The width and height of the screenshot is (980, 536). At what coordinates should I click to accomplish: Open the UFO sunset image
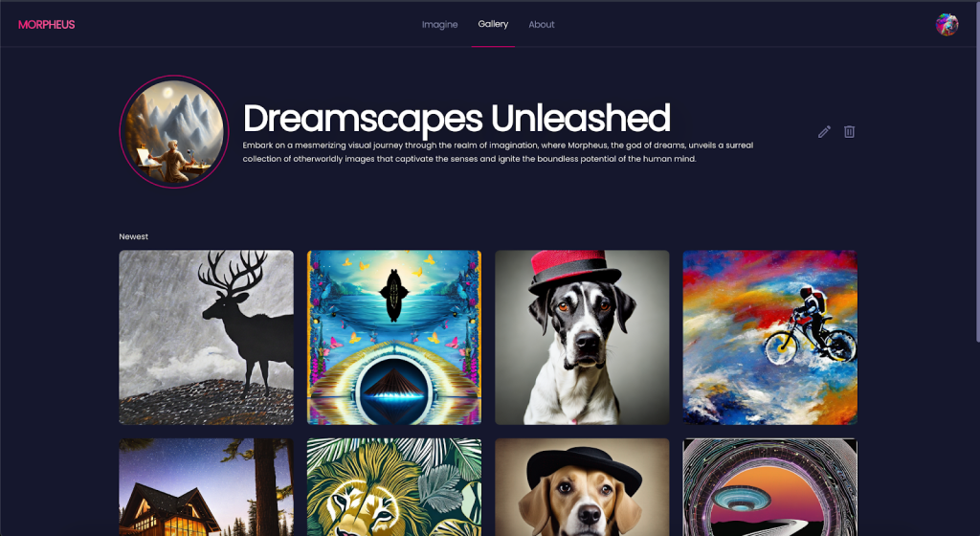(x=770, y=487)
